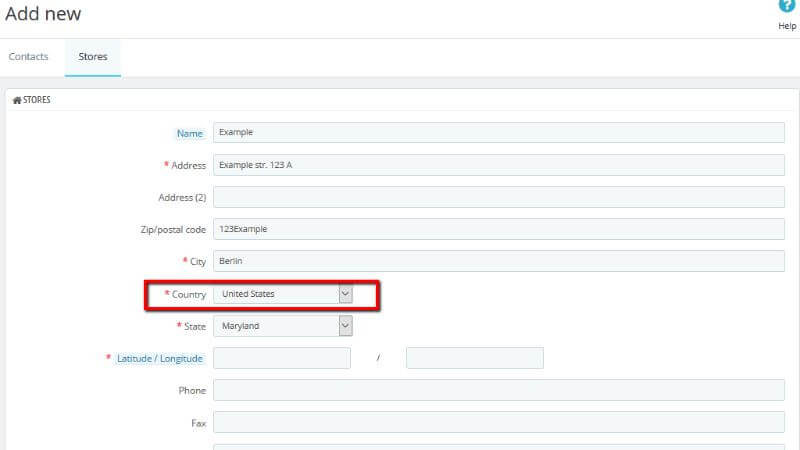Click the Name field containing Example
This screenshot has width=800, height=450.
[498, 133]
